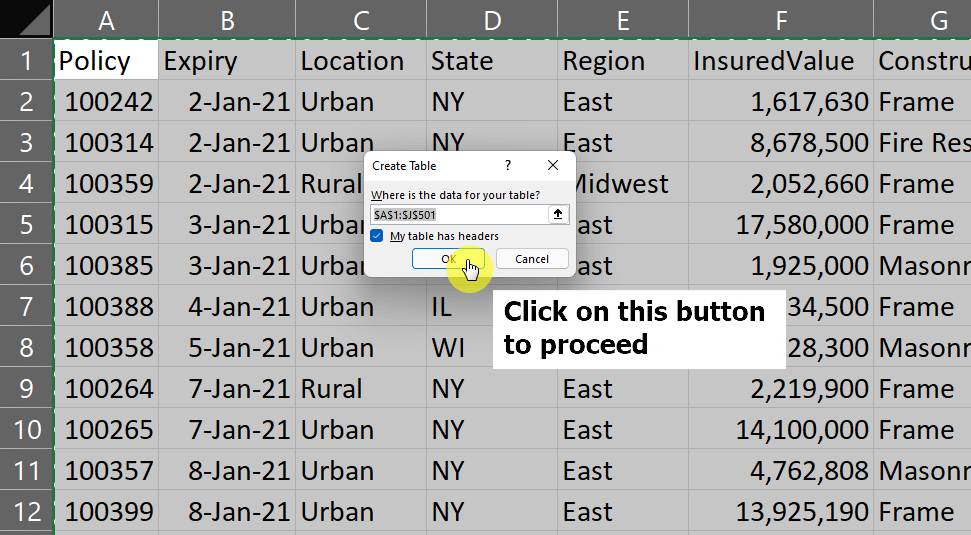The height and width of the screenshot is (535, 971).
Task: Click the Policy header cell
Action: click(x=106, y=60)
